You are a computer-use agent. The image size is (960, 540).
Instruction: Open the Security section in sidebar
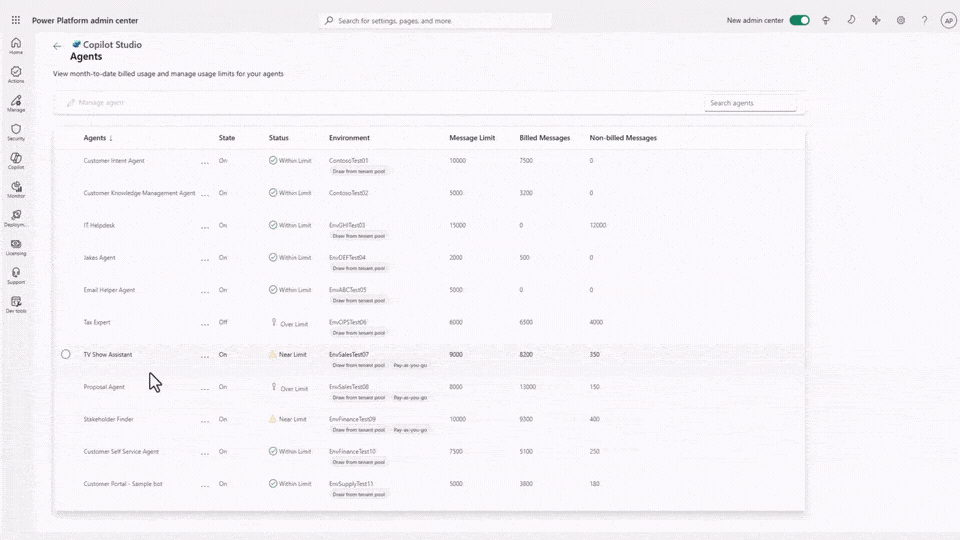(16, 132)
